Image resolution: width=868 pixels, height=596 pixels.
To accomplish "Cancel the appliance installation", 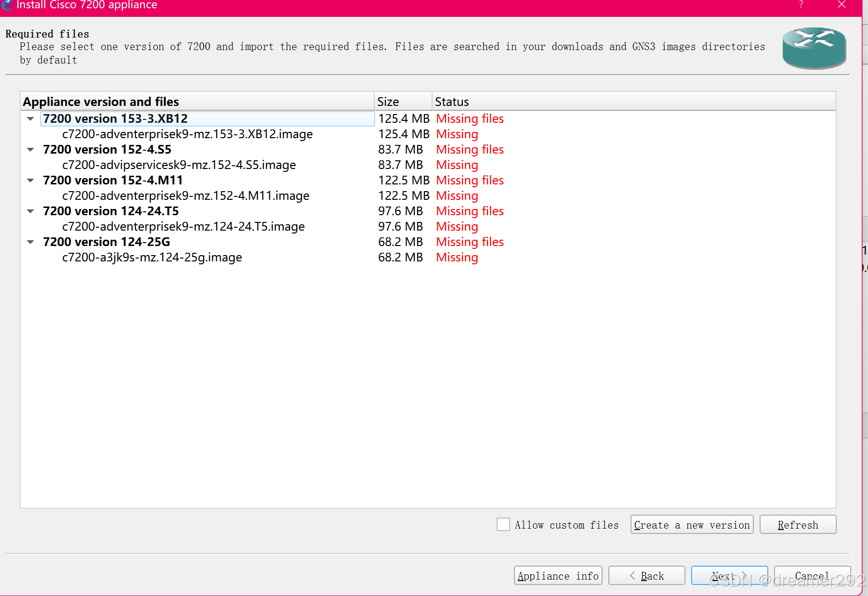I will (812, 576).
